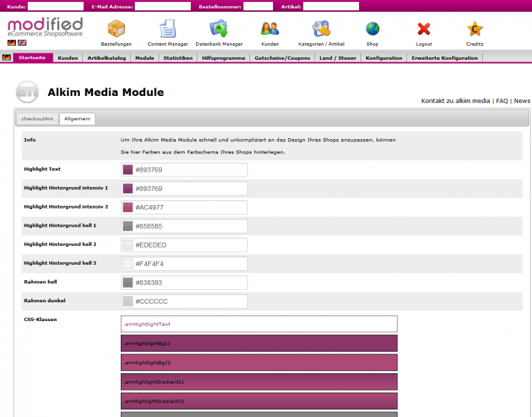Viewport: 532px width, 417px height.
Task: Open the Erweiterte Konfiguration menu
Action: click(x=444, y=58)
